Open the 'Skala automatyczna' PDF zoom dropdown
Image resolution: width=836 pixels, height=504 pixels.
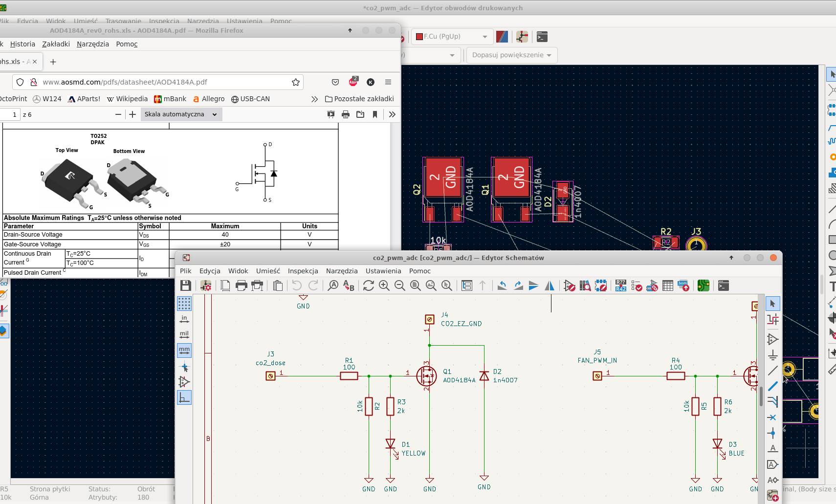point(181,114)
